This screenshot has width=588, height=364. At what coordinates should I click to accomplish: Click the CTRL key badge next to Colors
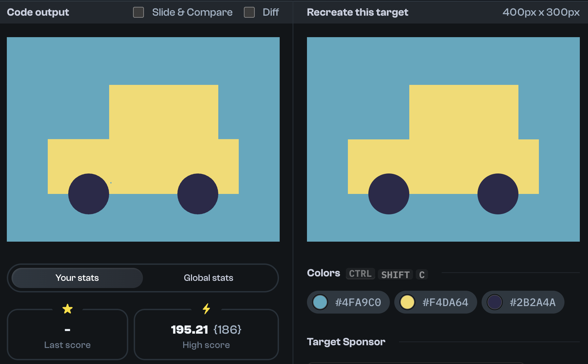360,273
